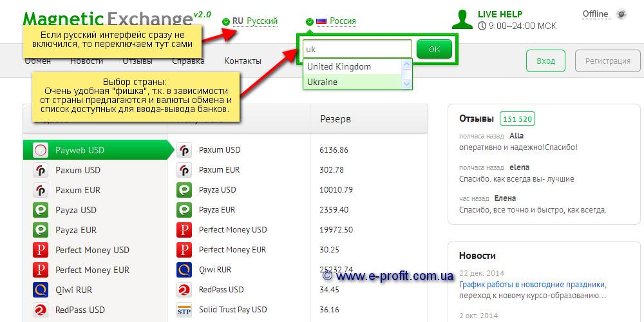Click the Live Help person icon
This screenshot has height=322, width=644.
(x=462, y=19)
